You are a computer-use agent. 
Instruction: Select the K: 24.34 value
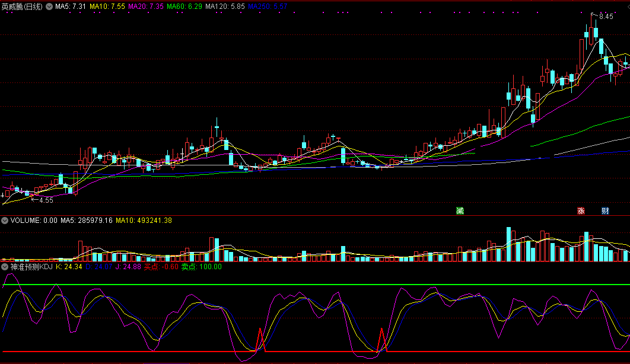pyautogui.click(x=69, y=267)
